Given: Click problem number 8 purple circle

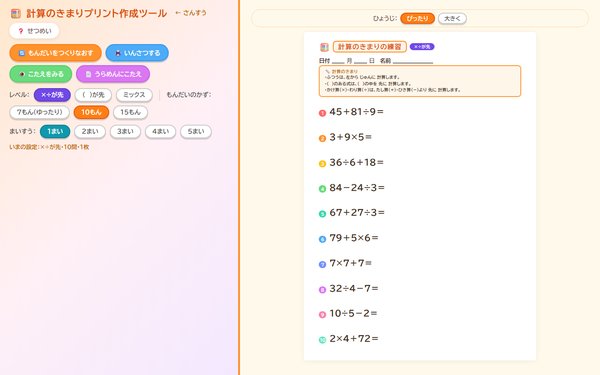Looking at the screenshot, I should tap(322, 290).
